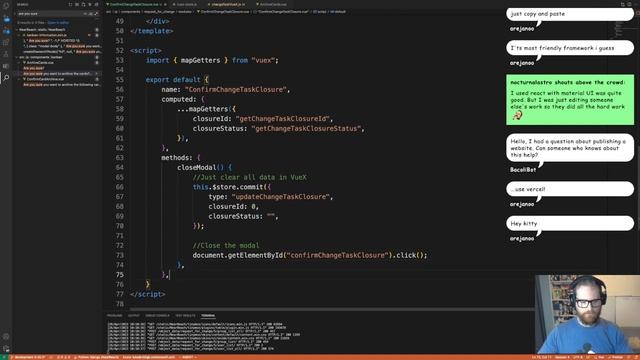This screenshot has height=360, width=640.
Task: Click the streamer webcam thumbnail
Action: (x=587, y=314)
